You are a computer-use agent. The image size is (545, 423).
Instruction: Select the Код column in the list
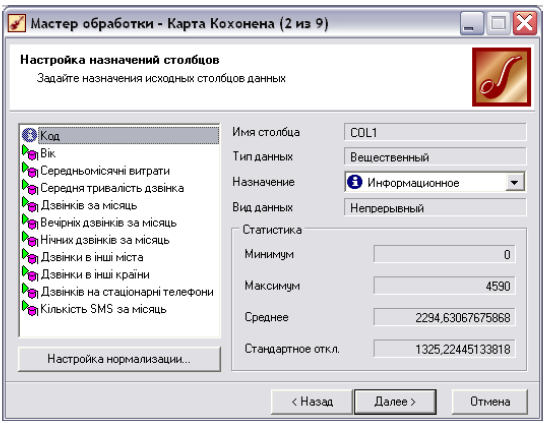(x=129, y=135)
